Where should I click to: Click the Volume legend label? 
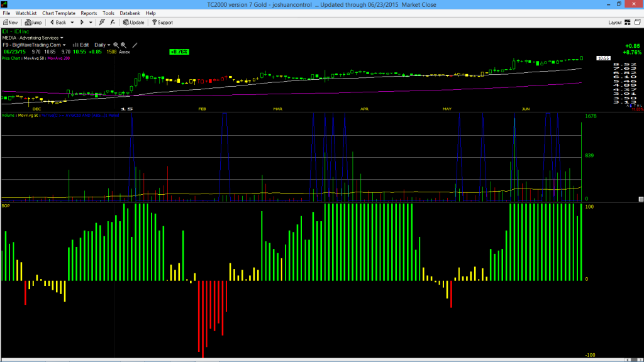8,116
